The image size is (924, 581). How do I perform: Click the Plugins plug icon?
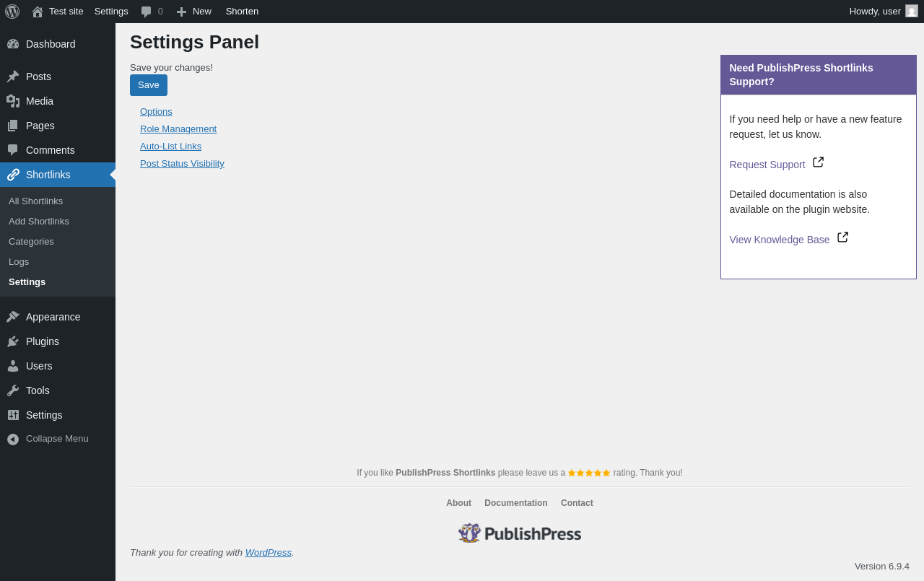pyautogui.click(x=13, y=341)
